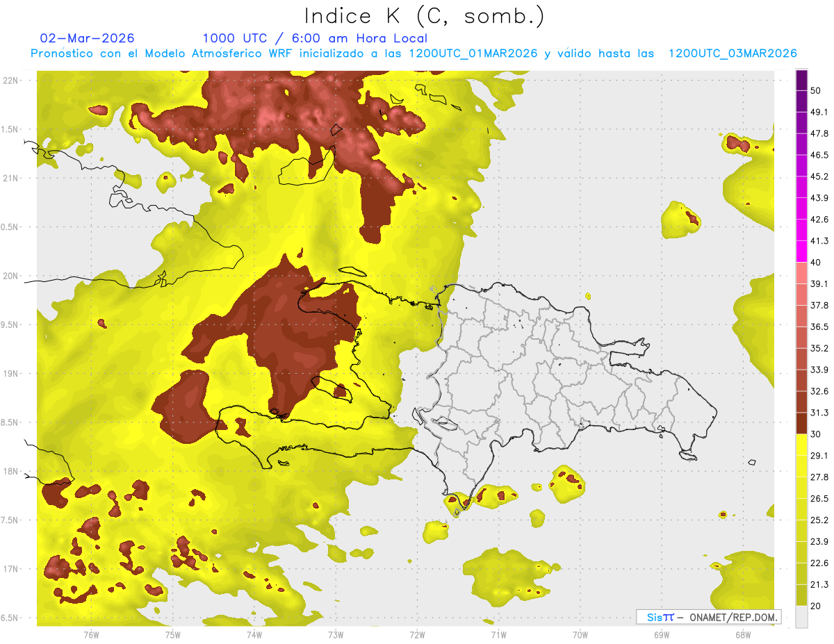Click the magenta colorbar swatch between 40 and 41.3

(801, 251)
